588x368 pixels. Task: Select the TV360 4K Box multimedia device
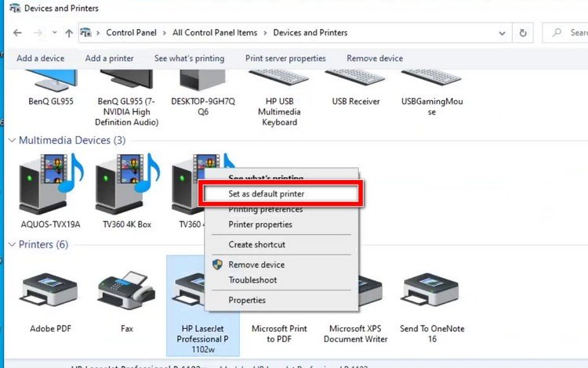[x=127, y=191]
